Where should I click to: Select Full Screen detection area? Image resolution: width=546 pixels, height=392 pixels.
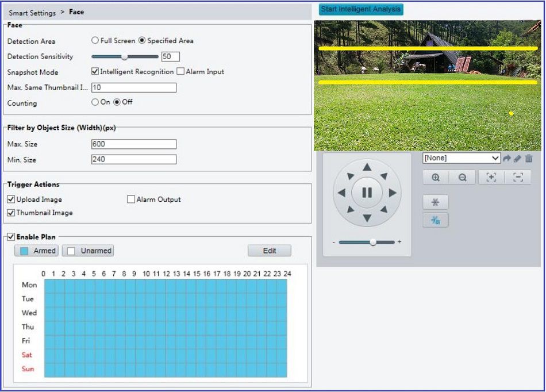point(95,40)
